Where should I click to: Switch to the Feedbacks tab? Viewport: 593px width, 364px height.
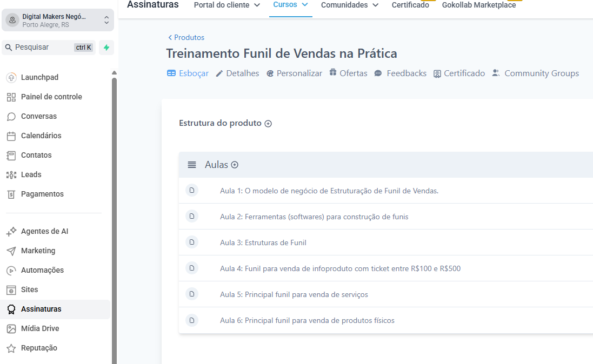click(x=401, y=73)
